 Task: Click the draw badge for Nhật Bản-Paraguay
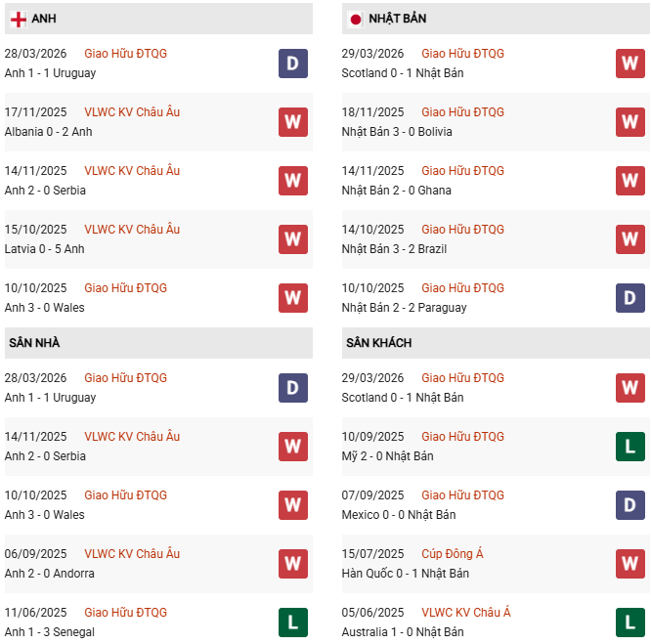630,298
